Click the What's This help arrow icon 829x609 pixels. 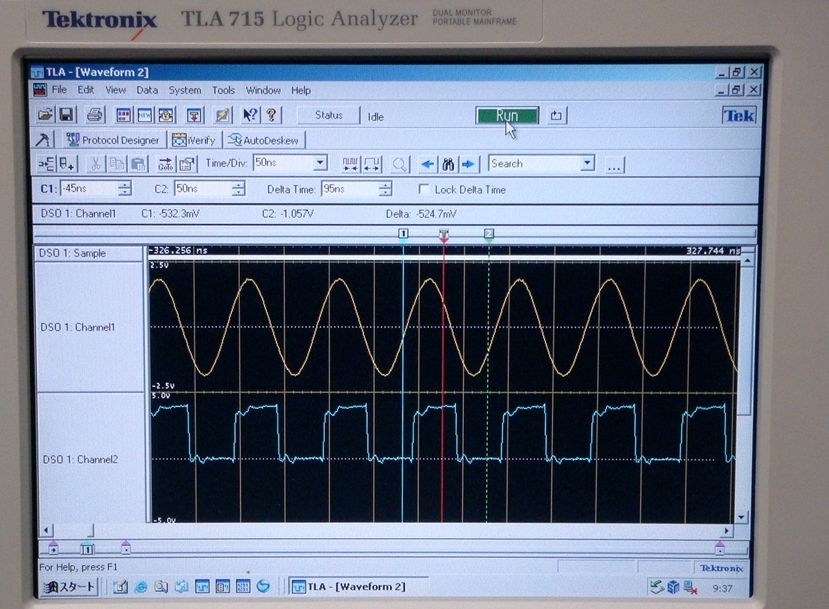point(250,115)
